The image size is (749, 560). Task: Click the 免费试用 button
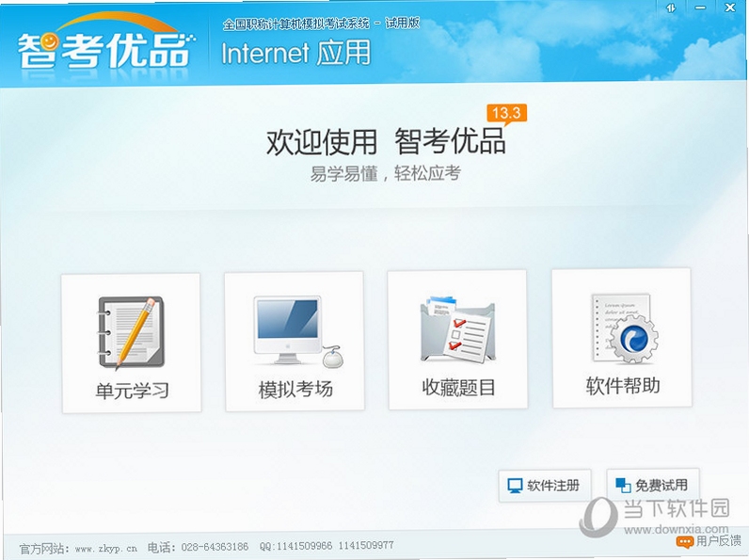pos(653,485)
